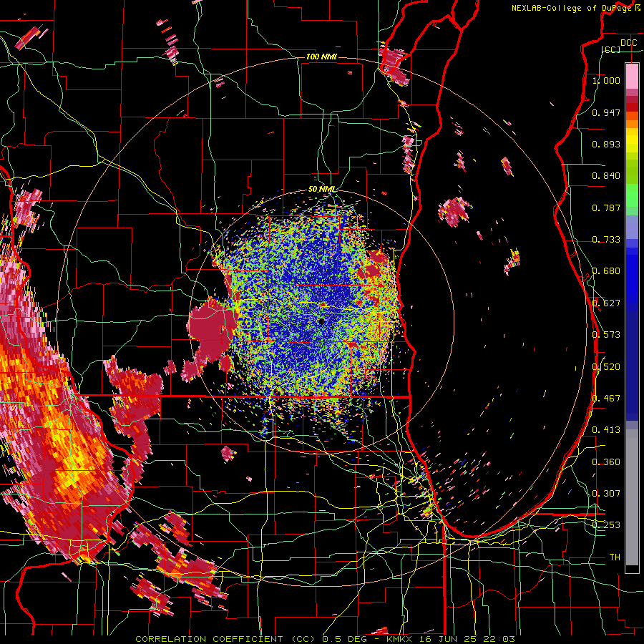The image size is (644, 644).
Task: Click the 16 JUN 25 22:03 timestamp
Action: pyautogui.click(x=467, y=639)
